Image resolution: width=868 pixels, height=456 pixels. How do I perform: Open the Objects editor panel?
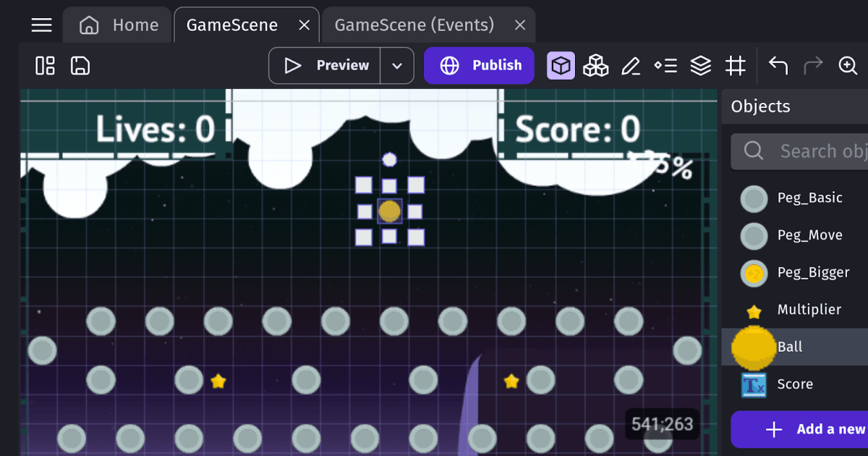pos(561,65)
